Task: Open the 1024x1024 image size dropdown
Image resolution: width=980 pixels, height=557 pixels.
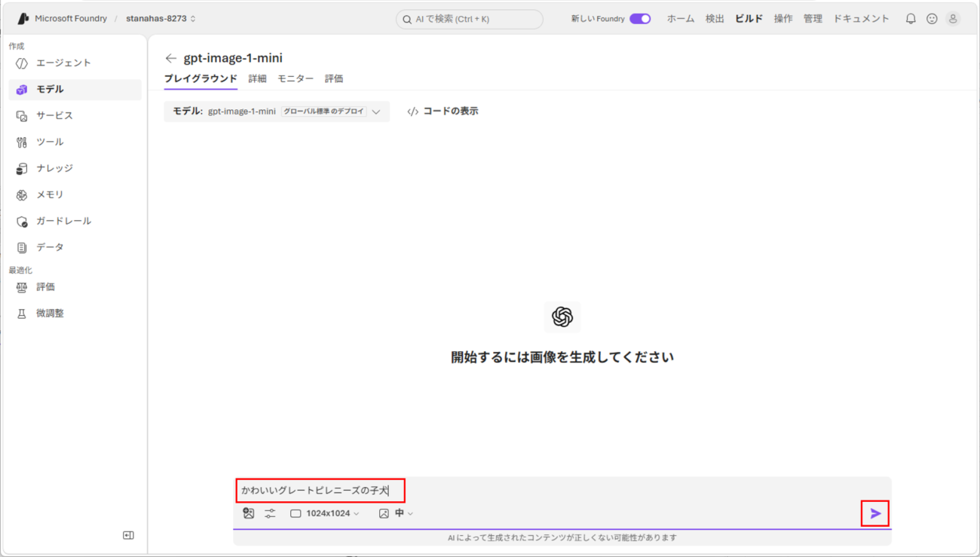Action: (x=325, y=513)
